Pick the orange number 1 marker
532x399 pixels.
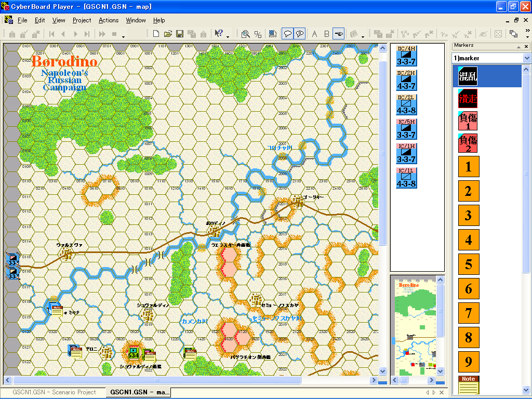click(469, 167)
